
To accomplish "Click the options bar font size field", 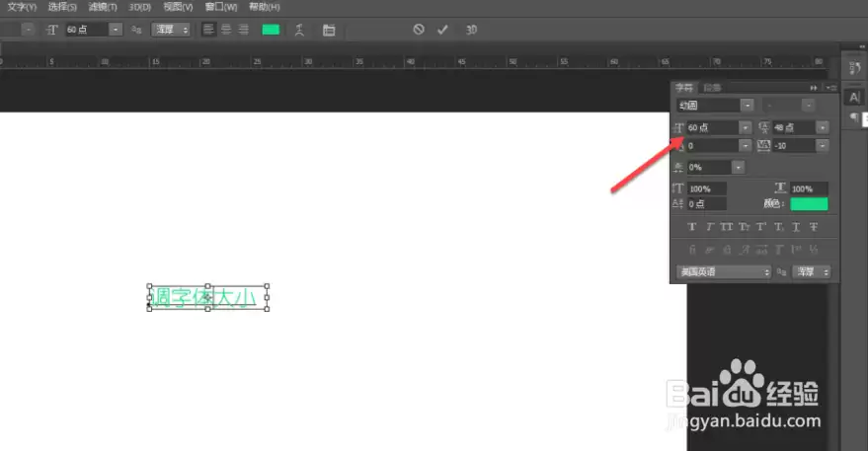I will click(x=87, y=30).
